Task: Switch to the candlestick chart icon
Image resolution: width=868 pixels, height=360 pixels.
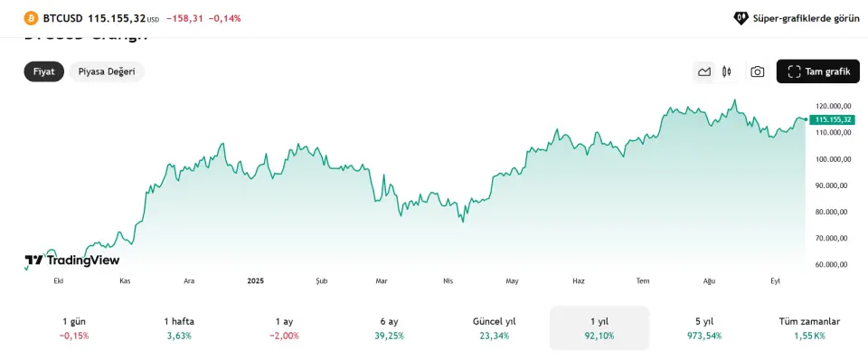Action: pos(727,71)
